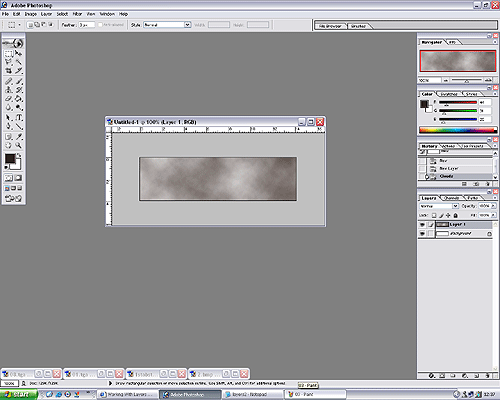Click the foreground color swatch in toolbox

(x=10, y=159)
